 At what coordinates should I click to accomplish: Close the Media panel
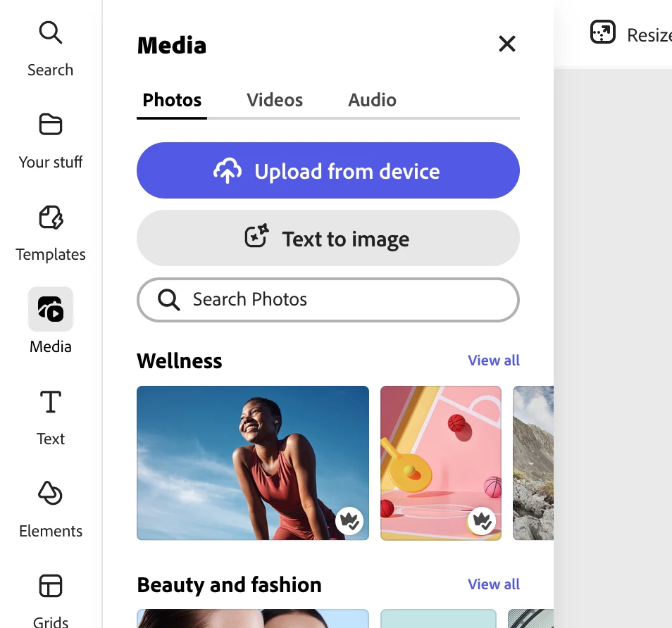tap(507, 44)
